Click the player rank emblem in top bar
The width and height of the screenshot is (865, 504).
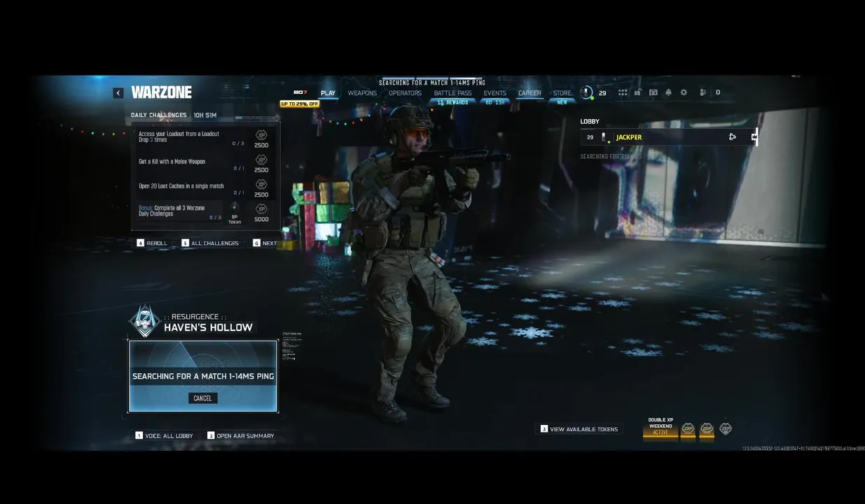click(587, 92)
